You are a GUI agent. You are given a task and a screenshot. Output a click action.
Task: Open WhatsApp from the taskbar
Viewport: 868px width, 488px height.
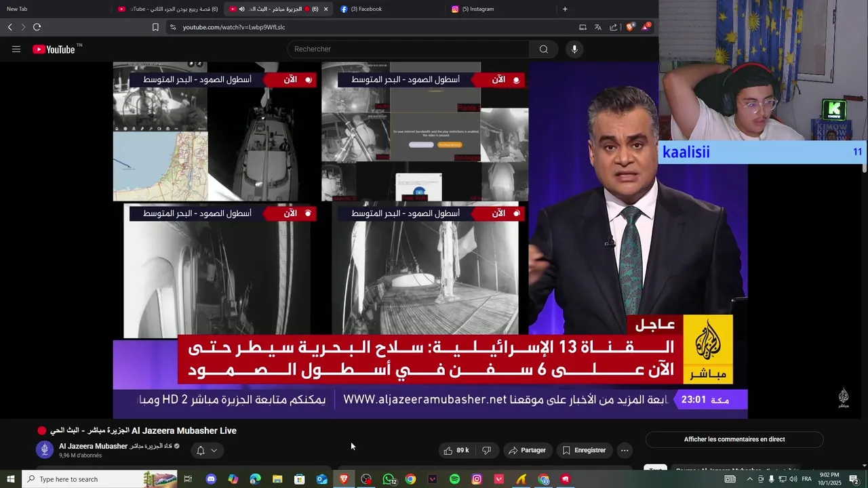(389, 479)
